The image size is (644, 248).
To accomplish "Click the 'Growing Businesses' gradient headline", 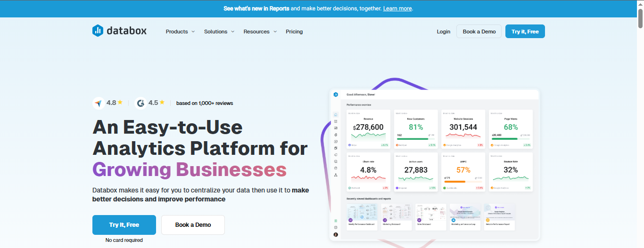I will (x=190, y=169).
